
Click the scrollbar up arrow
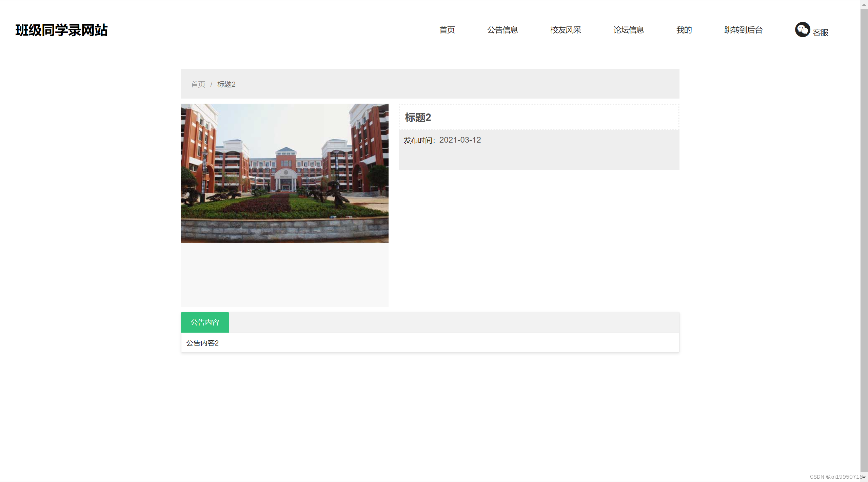864,4
